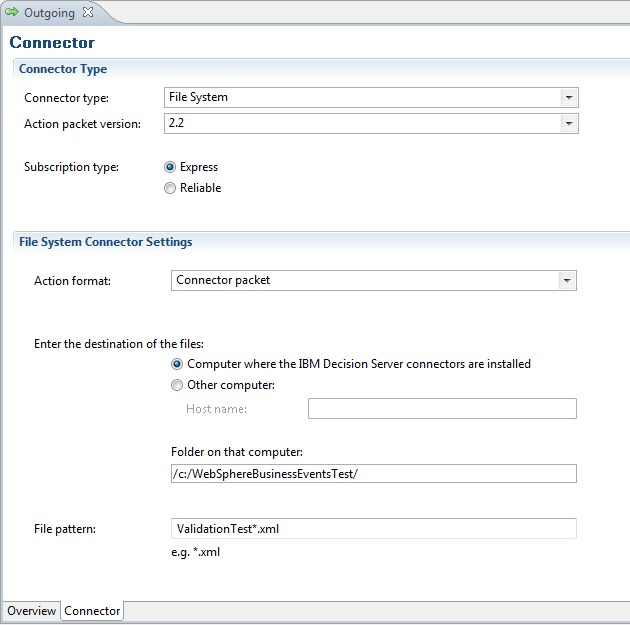This screenshot has width=630, height=625.
Task: Click the green Outgoing arrow icon
Action: coord(12,12)
